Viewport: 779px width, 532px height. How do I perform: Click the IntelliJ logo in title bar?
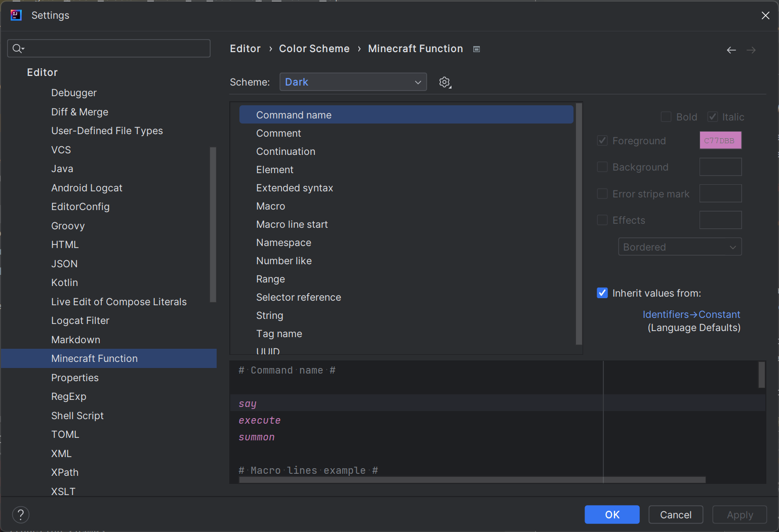pyautogui.click(x=16, y=15)
